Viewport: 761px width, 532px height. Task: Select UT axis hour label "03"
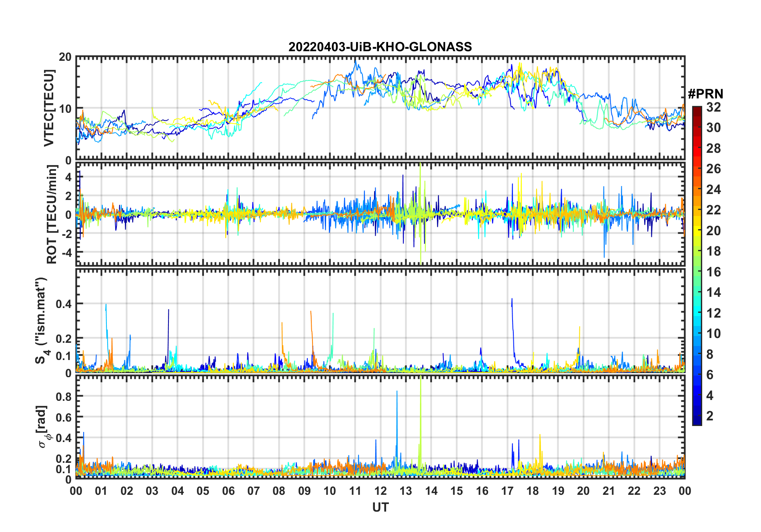point(152,491)
